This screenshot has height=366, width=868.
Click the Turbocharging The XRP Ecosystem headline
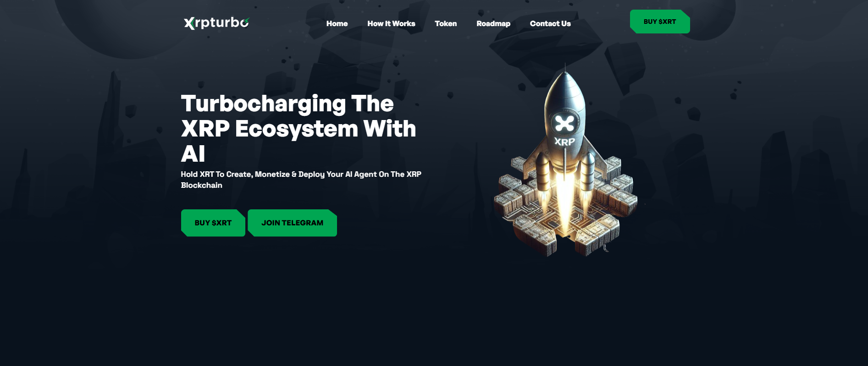[x=299, y=128]
